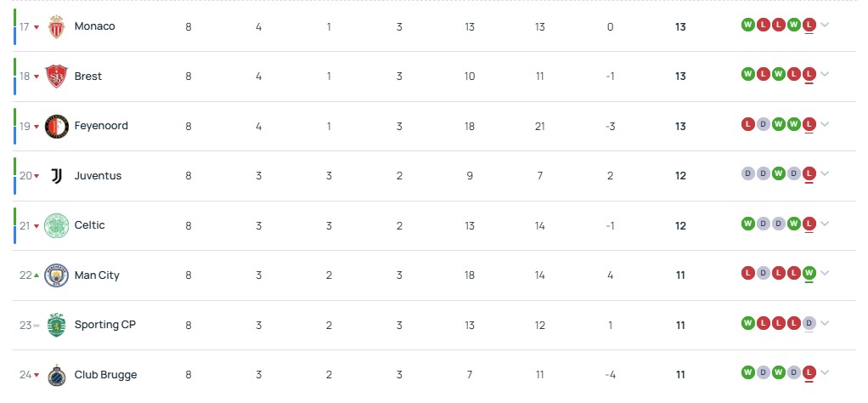Click the Sporting CP club crest

click(x=57, y=325)
